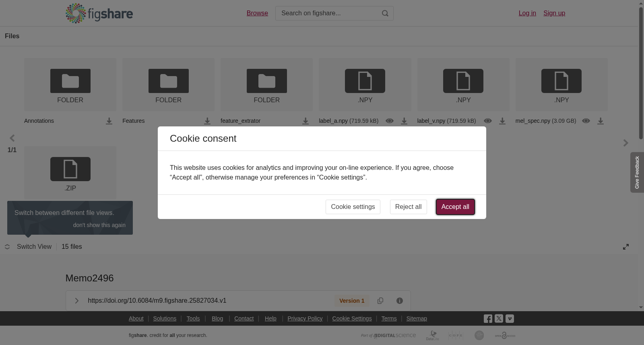Screen dimensions: 644x345
Task: Open Cookie settings in dialog
Action: [x=353, y=207]
